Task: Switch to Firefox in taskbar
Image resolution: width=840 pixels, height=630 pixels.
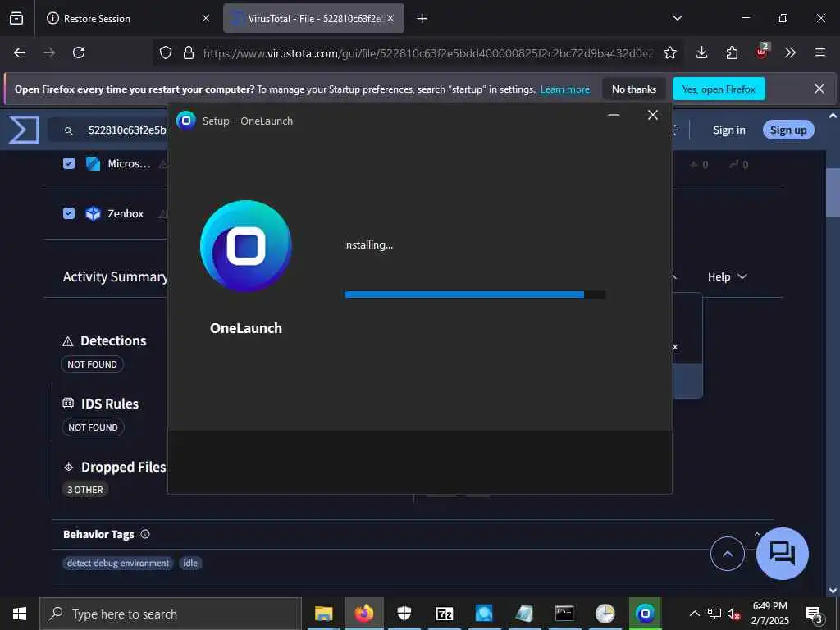Action: coord(364,614)
